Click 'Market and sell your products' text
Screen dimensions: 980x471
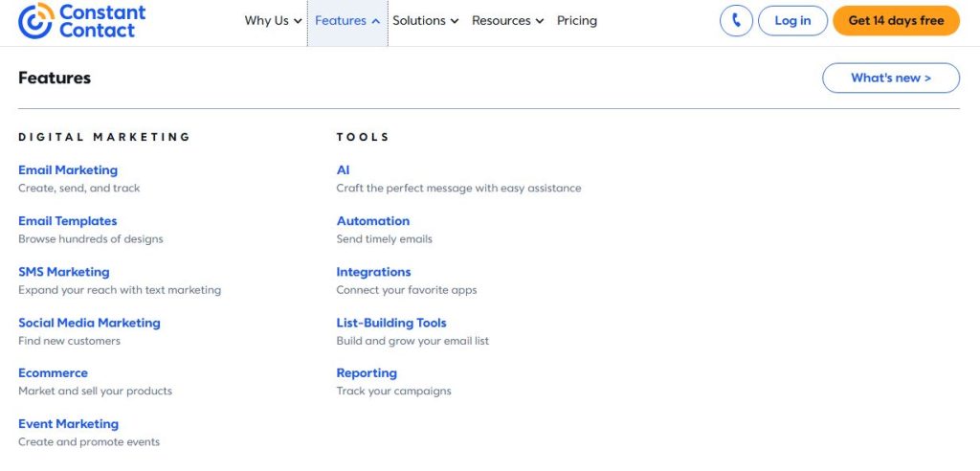click(x=95, y=391)
